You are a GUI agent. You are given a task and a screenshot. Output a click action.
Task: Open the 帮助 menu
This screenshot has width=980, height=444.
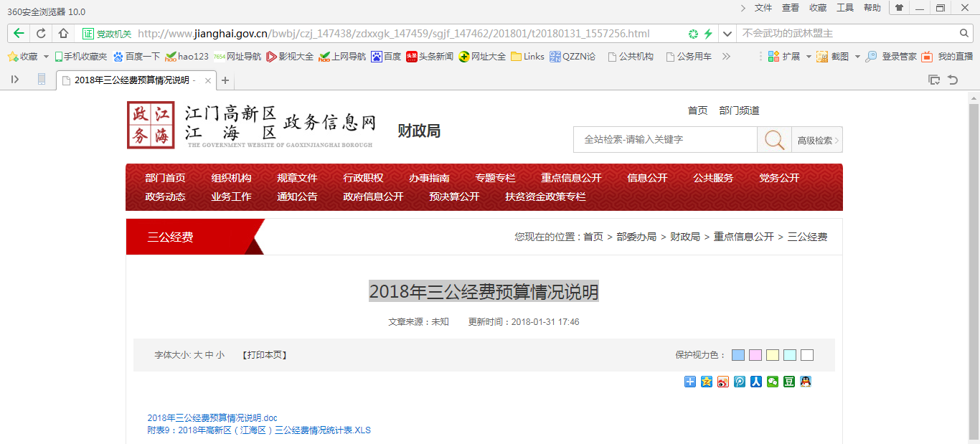(872, 8)
